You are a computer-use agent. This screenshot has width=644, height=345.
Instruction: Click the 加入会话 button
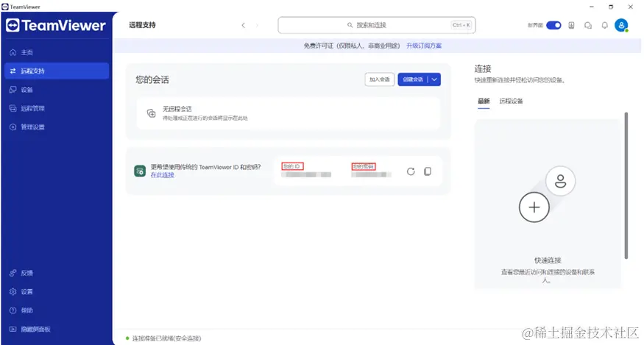coord(380,79)
